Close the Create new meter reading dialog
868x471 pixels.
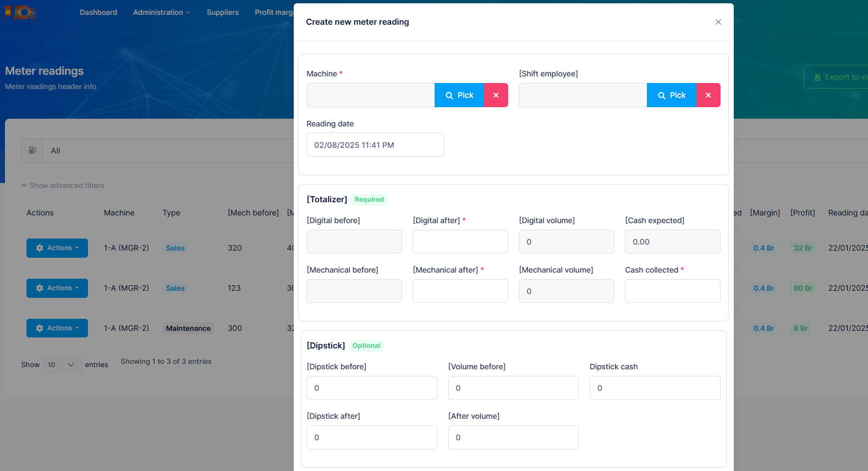click(x=718, y=22)
